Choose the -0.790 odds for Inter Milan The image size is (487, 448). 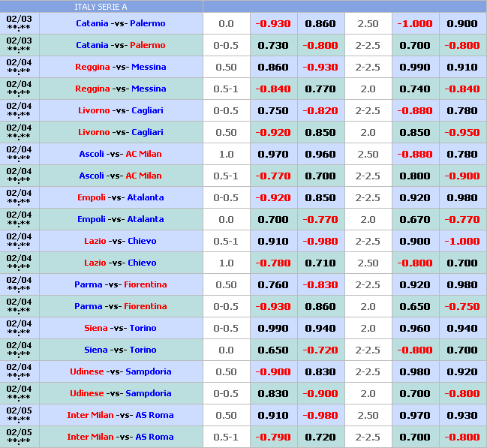(x=273, y=437)
